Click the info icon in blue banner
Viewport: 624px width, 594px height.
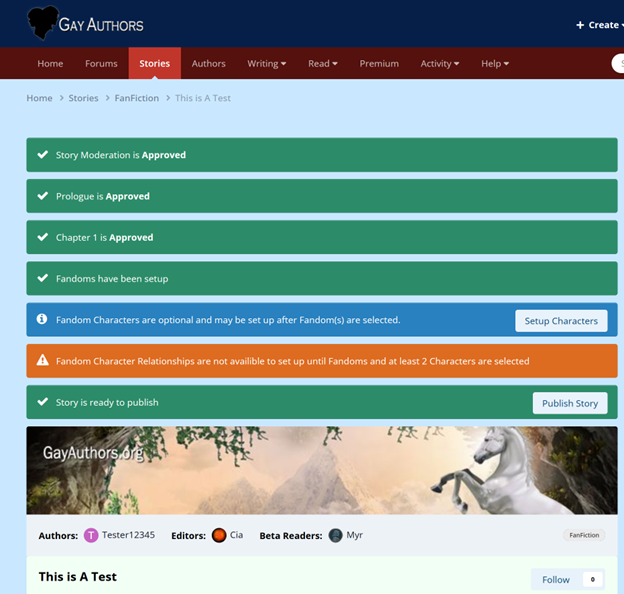coord(42,320)
